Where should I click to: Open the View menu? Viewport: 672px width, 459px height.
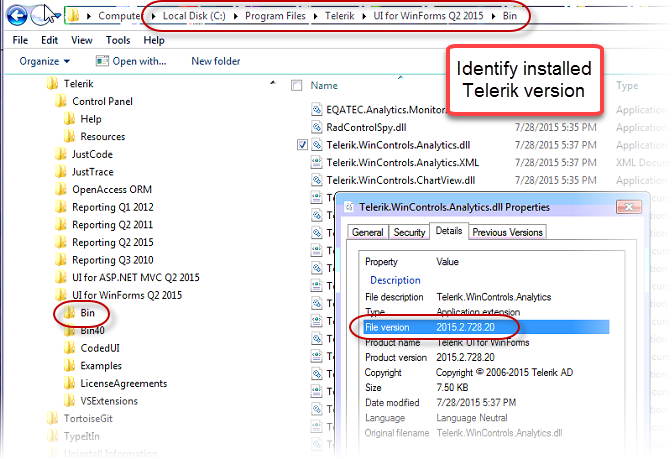[x=81, y=40]
